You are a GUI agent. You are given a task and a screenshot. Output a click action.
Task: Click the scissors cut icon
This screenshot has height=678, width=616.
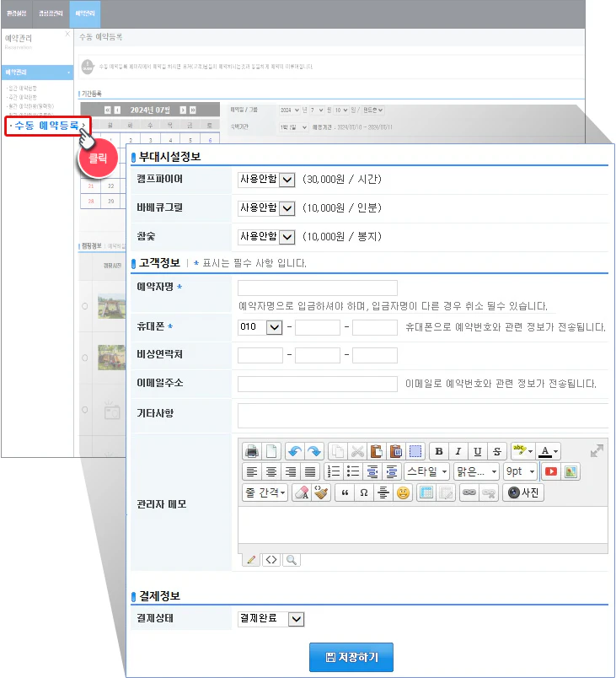point(357,451)
